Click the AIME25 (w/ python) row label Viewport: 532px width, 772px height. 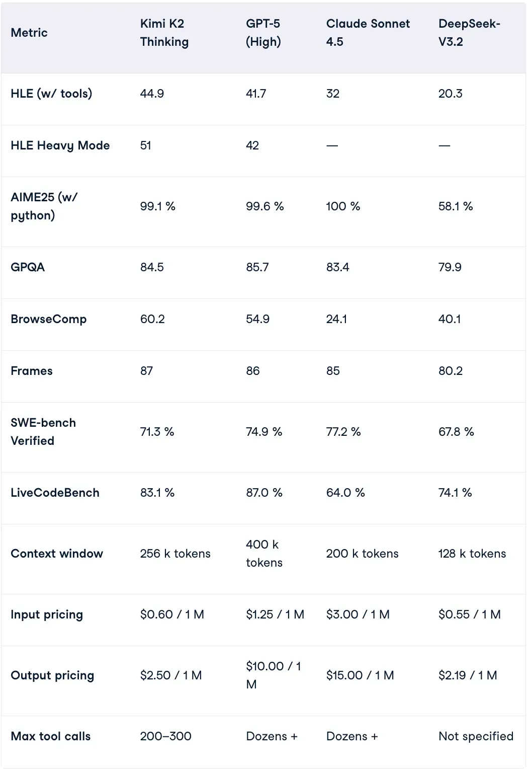(x=44, y=206)
